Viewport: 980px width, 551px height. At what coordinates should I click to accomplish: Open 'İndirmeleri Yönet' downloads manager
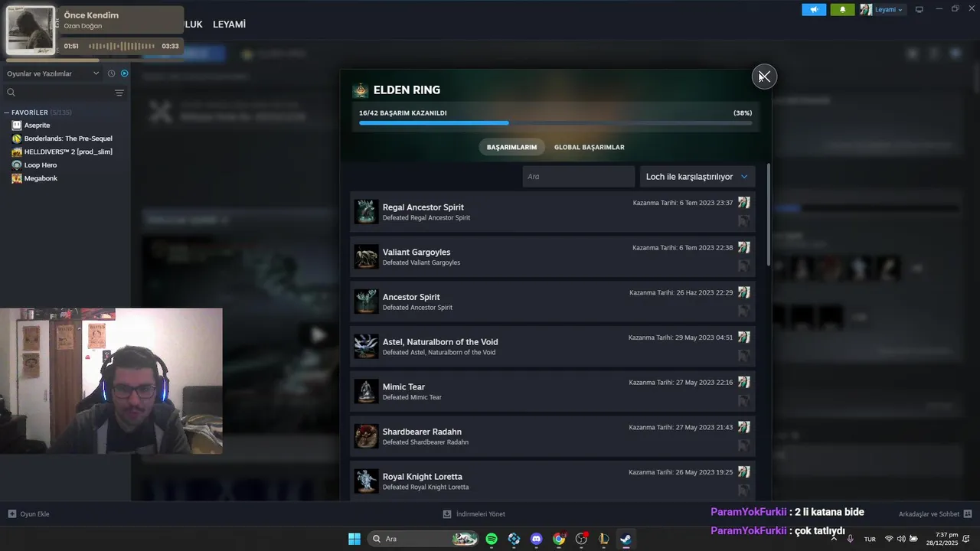(474, 514)
